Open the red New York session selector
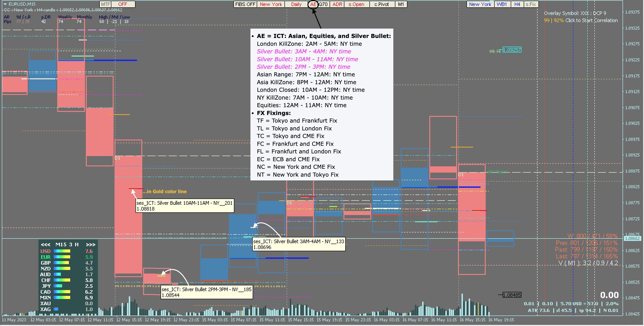The image size is (644, 326). [x=271, y=4]
